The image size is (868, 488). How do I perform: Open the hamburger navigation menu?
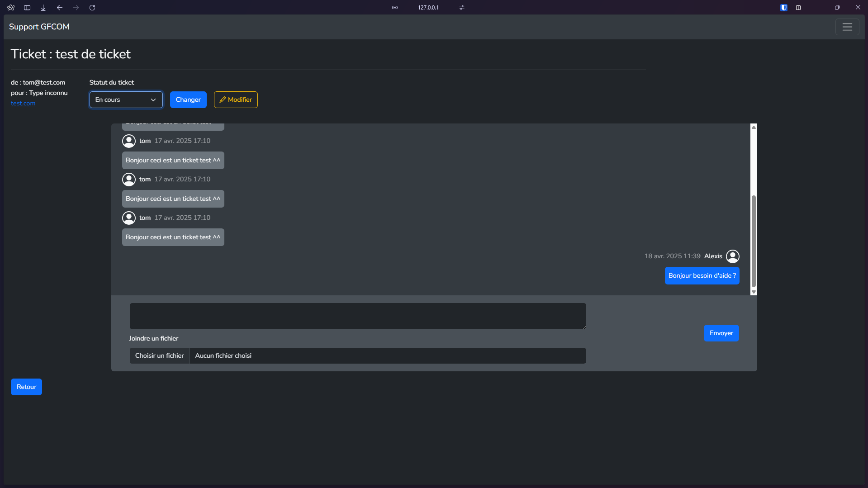pyautogui.click(x=847, y=27)
